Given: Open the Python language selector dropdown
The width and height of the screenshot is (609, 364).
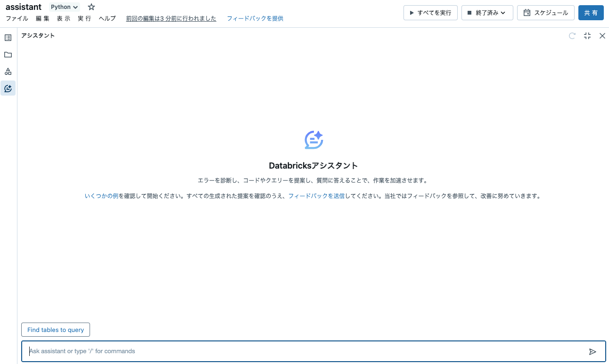Looking at the screenshot, I should (64, 7).
